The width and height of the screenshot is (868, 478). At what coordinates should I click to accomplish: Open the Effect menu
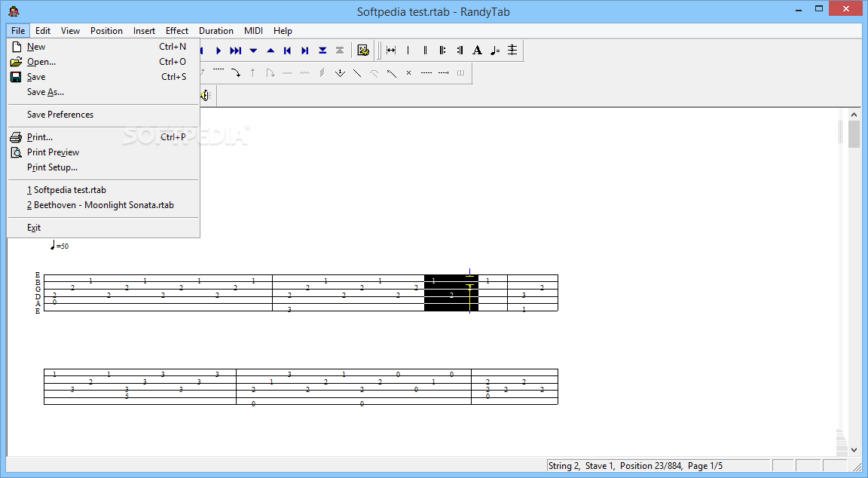pos(176,30)
